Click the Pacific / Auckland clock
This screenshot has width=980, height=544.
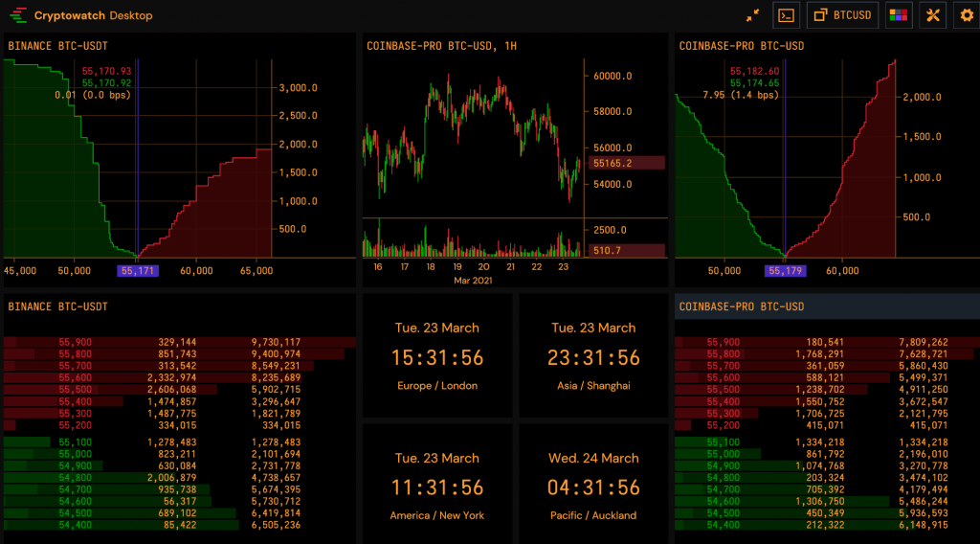point(593,487)
